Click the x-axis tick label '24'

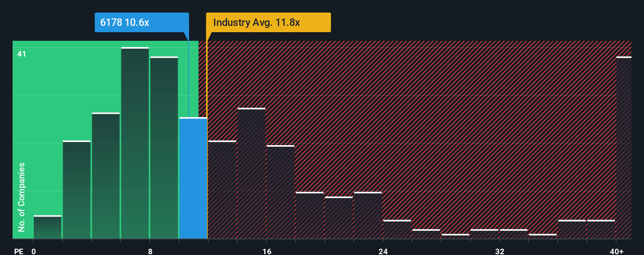pyautogui.click(x=383, y=251)
